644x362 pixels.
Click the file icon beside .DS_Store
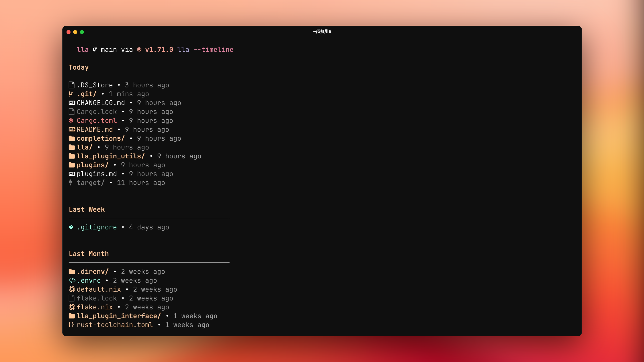72,85
